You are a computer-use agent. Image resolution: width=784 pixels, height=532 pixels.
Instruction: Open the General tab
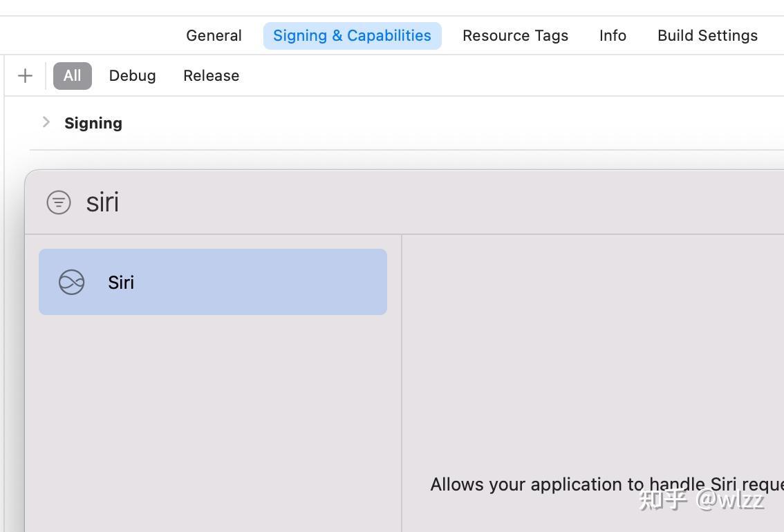pos(214,36)
